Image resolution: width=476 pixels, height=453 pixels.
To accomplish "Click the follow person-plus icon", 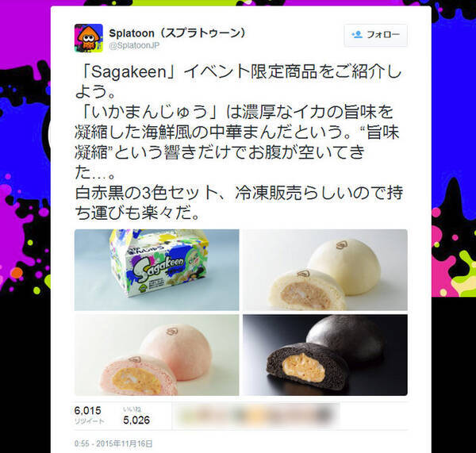I will [357, 35].
